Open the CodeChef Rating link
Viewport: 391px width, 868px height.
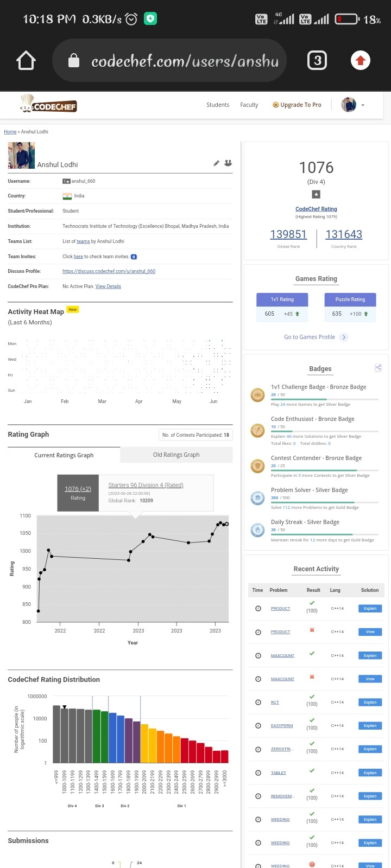pyautogui.click(x=316, y=209)
